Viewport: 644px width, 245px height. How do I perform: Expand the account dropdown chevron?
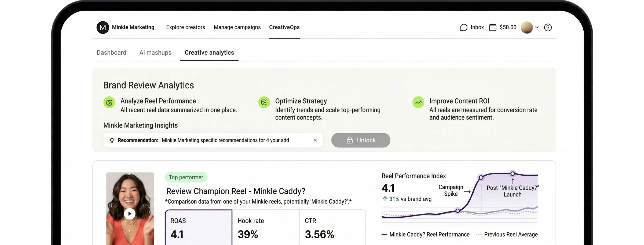click(537, 27)
